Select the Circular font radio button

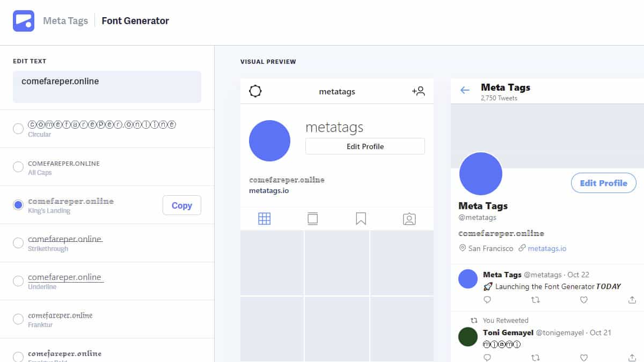tap(18, 129)
